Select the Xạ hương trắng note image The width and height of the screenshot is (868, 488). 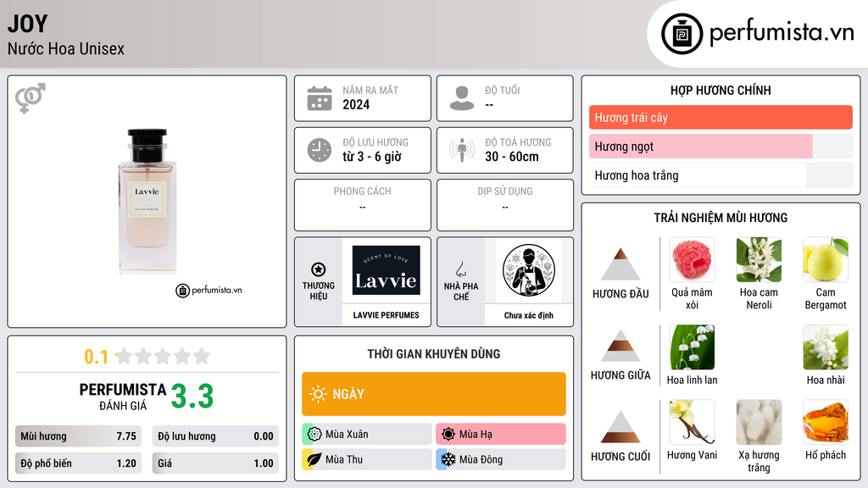pyautogui.click(x=759, y=422)
